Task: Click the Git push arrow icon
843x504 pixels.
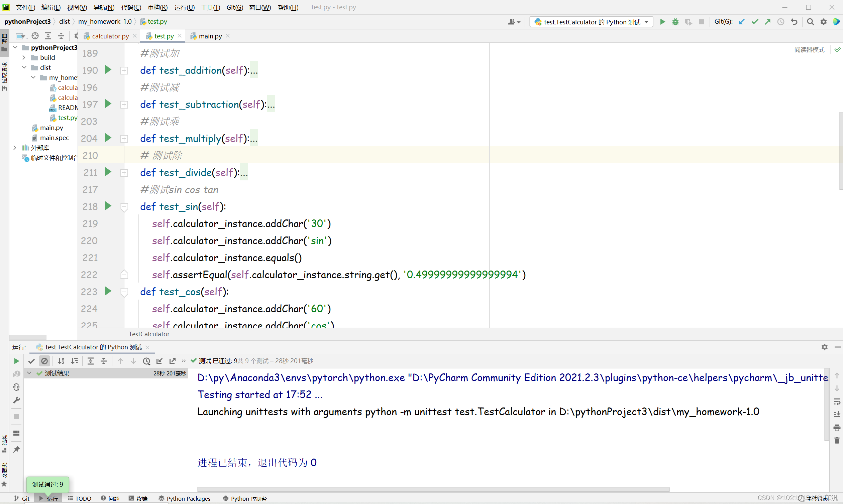Action: pos(767,22)
